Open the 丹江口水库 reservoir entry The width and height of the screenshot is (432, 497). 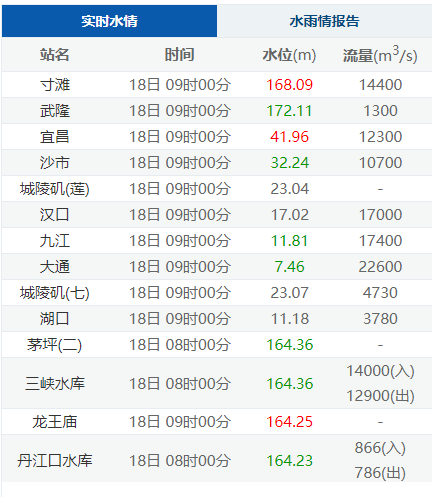55,461
